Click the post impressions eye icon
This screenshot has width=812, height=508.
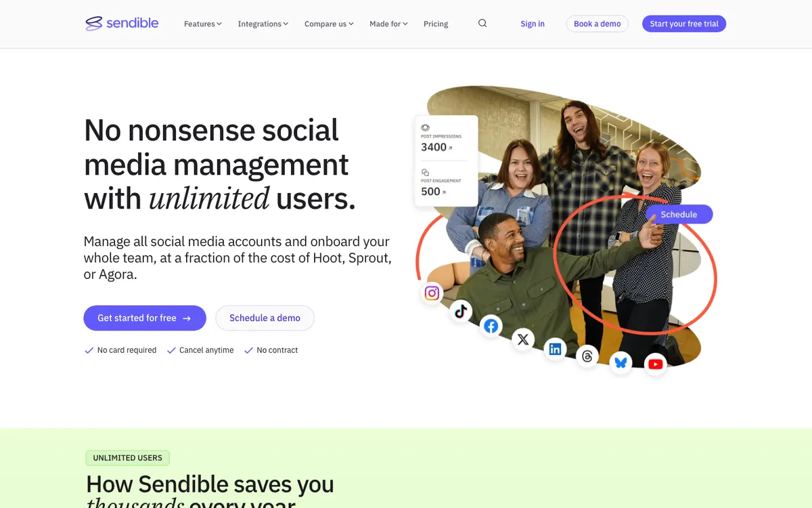point(426,127)
